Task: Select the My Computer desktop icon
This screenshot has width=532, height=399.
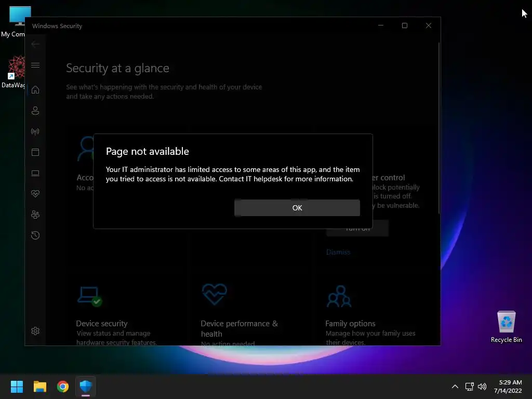Action: click(x=14, y=21)
